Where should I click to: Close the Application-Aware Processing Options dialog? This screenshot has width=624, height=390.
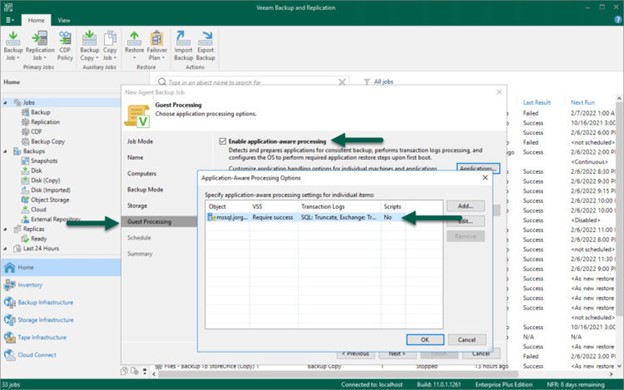(x=485, y=177)
